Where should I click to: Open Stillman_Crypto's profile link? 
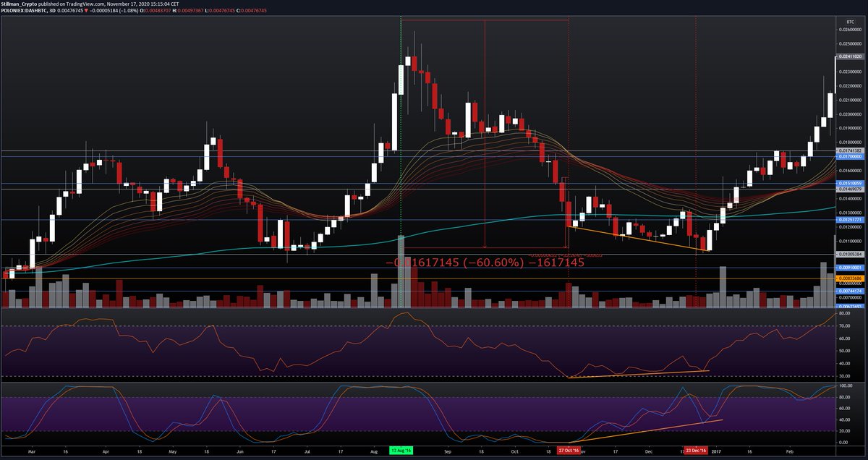click(18, 4)
